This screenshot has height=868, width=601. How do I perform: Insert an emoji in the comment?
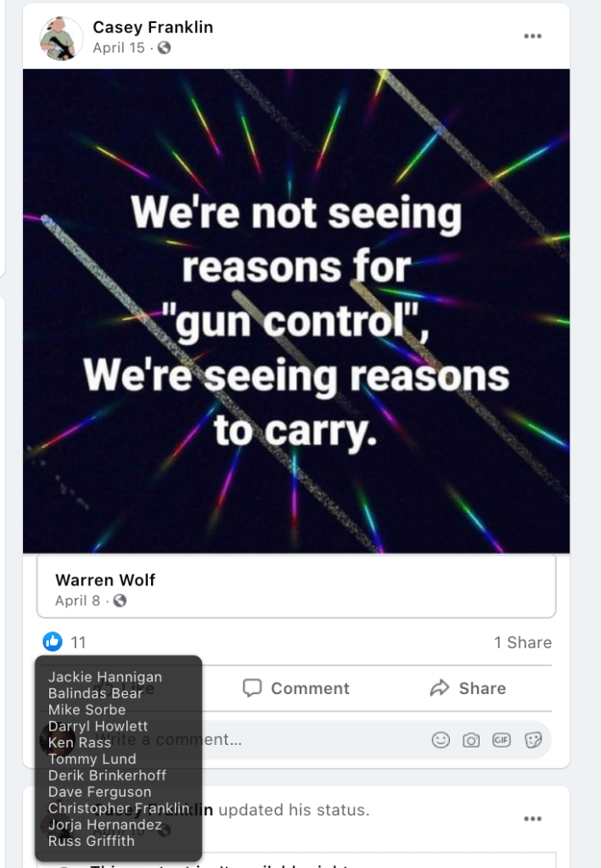[x=441, y=740]
